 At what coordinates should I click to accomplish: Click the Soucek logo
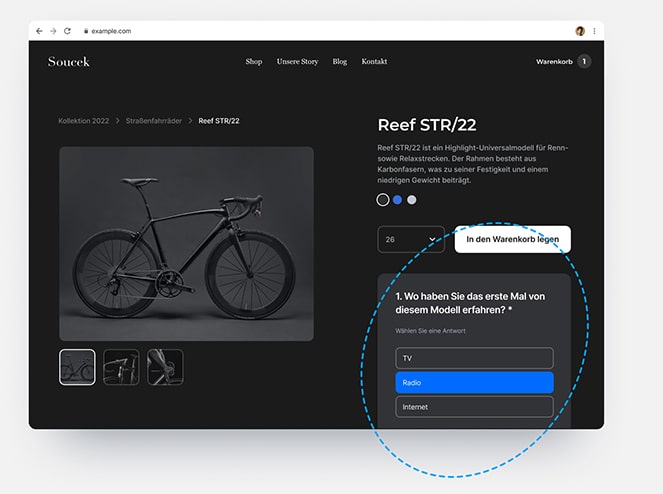68,62
